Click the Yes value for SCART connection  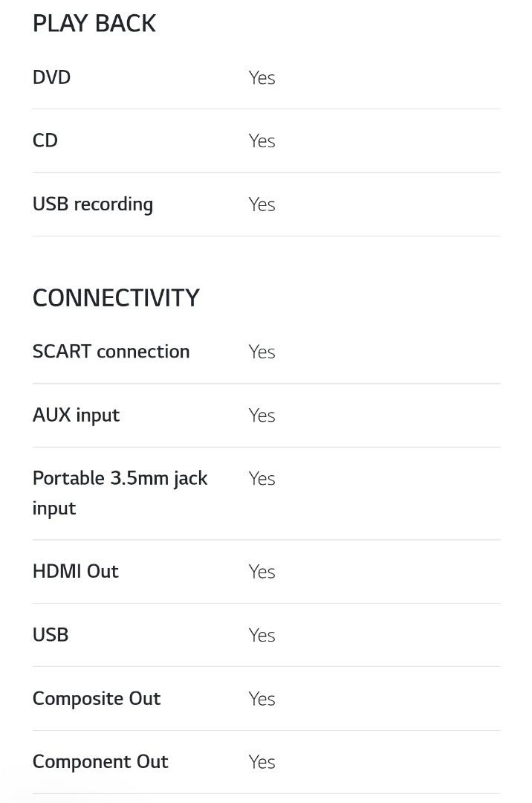tap(262, 352)
